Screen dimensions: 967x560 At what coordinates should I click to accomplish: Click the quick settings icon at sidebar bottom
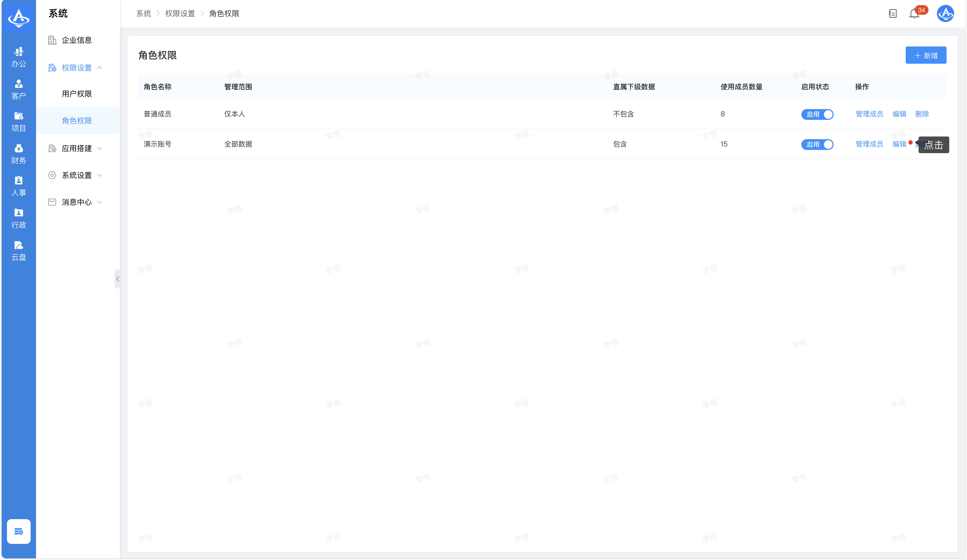point(18,531)
